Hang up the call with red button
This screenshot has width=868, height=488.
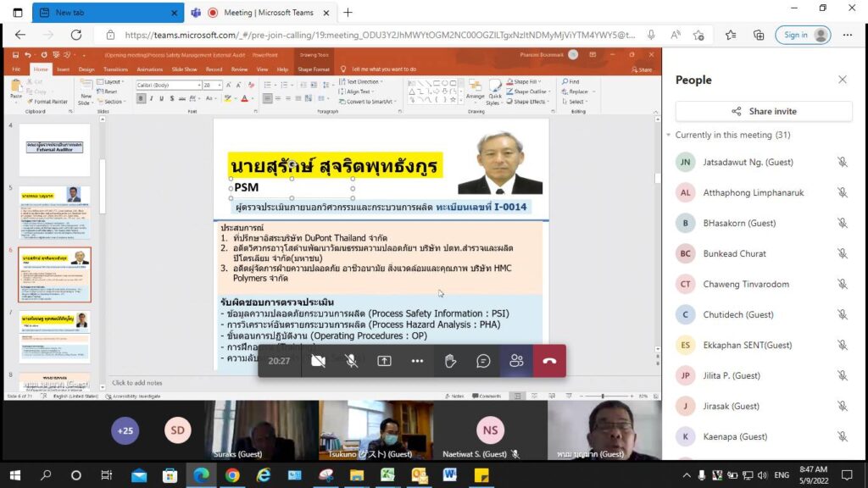(549, 361)
